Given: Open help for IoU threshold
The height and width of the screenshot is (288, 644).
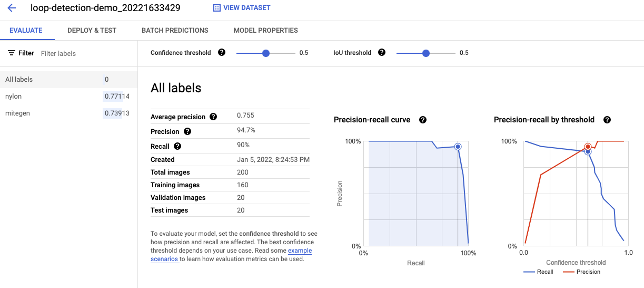Looking at the screenshot, I should click(382, 53).
